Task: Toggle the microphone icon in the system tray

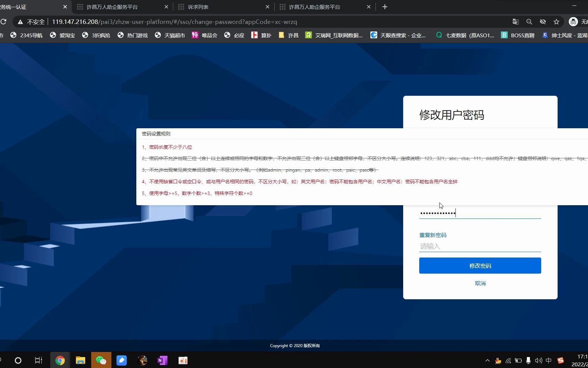Action: (x=529, y=360)
